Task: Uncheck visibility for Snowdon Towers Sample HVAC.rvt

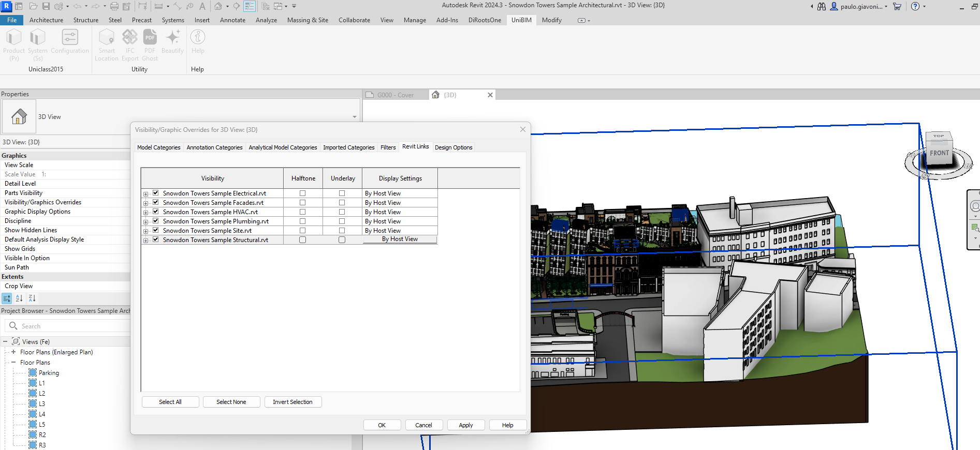Action: coord(155,212)
